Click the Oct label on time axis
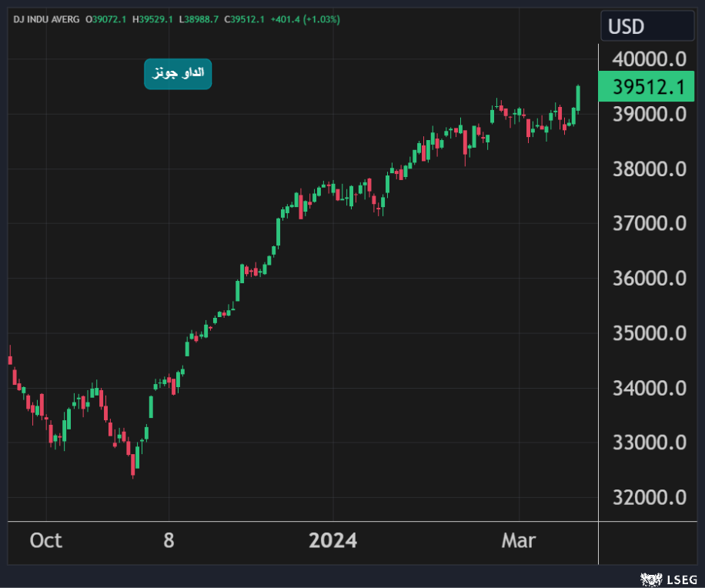Screen dimensions: 705x588 [45, 541]
